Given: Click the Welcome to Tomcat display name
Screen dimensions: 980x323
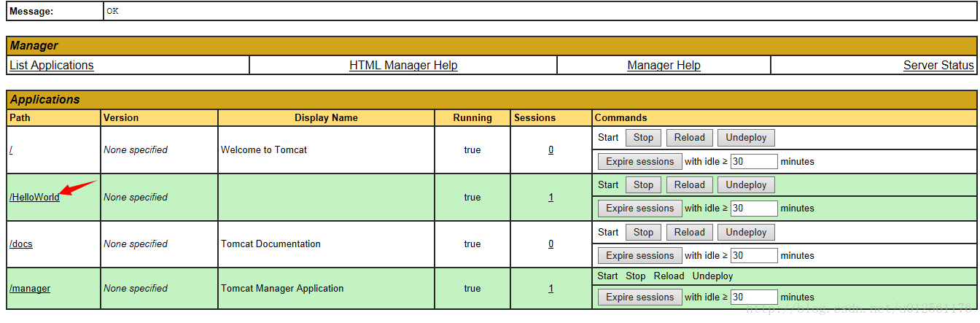Looking at the screenshot, I should tap(264, 150).
